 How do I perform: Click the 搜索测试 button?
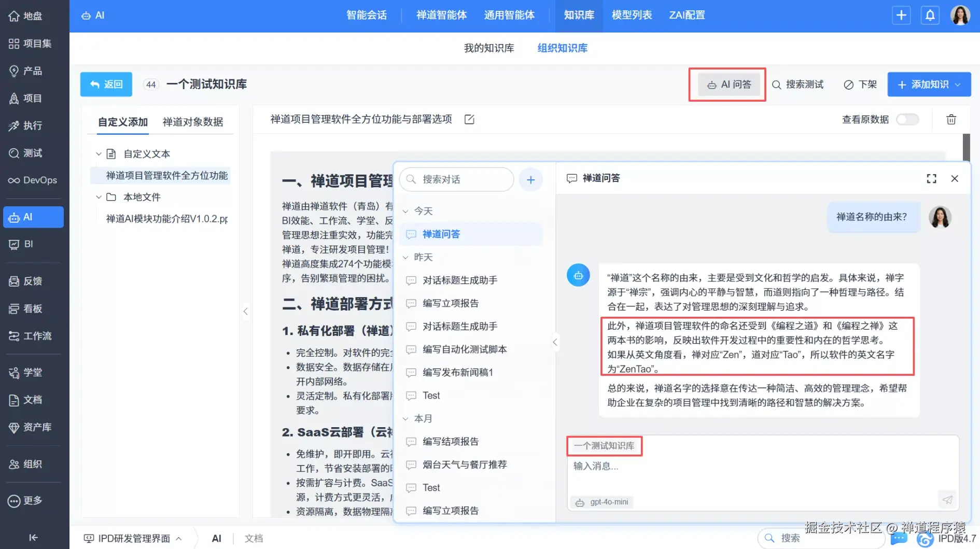(797, 85)
